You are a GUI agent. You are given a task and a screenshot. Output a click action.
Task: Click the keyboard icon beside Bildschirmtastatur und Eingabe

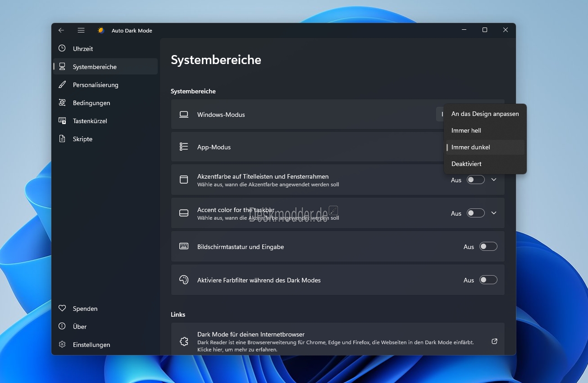click(x=184, y=246)
